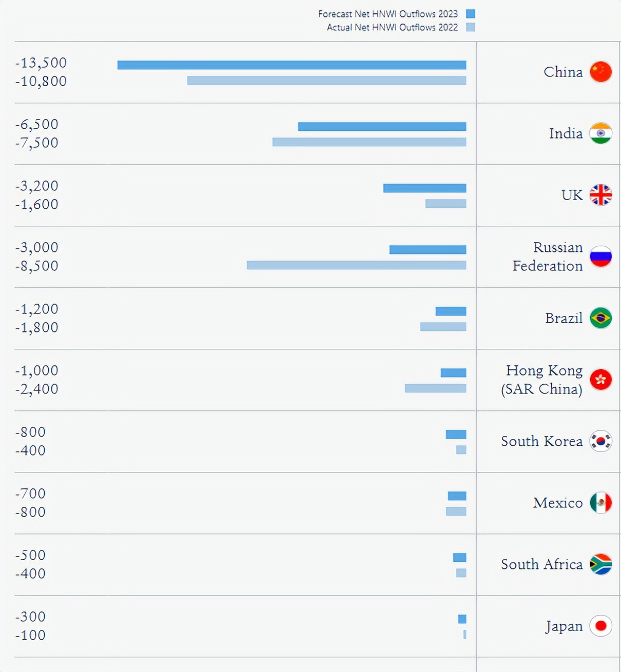The image size is (621, 672).
Task: Click the India flag icon
Action: (600, 133)
